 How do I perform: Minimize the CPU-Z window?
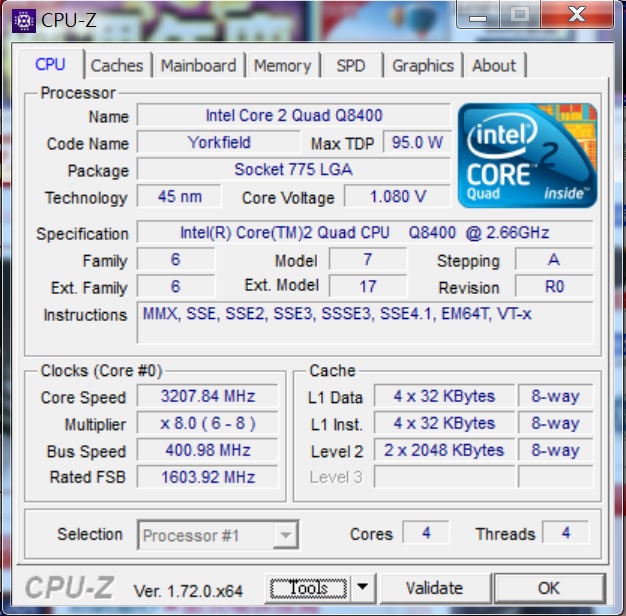coord(477,15)
